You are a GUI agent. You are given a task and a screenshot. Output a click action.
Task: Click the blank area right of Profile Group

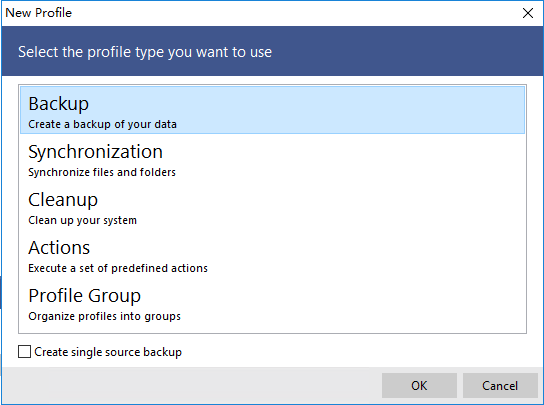point(333,302)
